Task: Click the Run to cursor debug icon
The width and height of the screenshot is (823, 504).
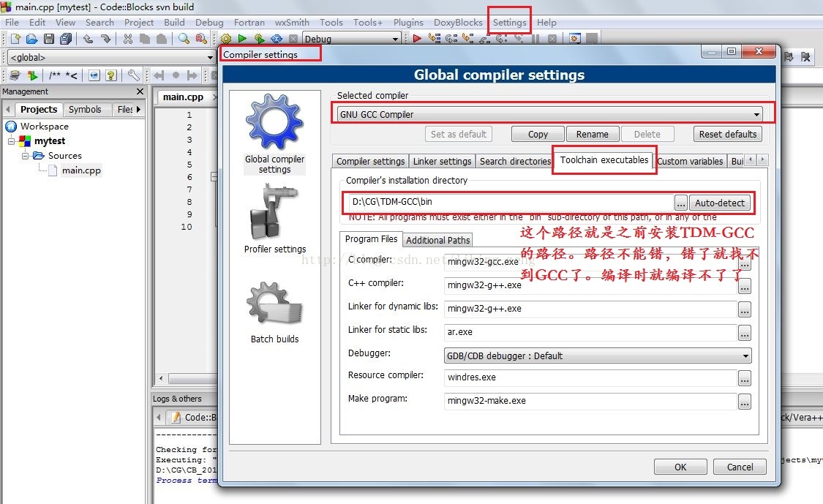Action: [x=434, y=38]
